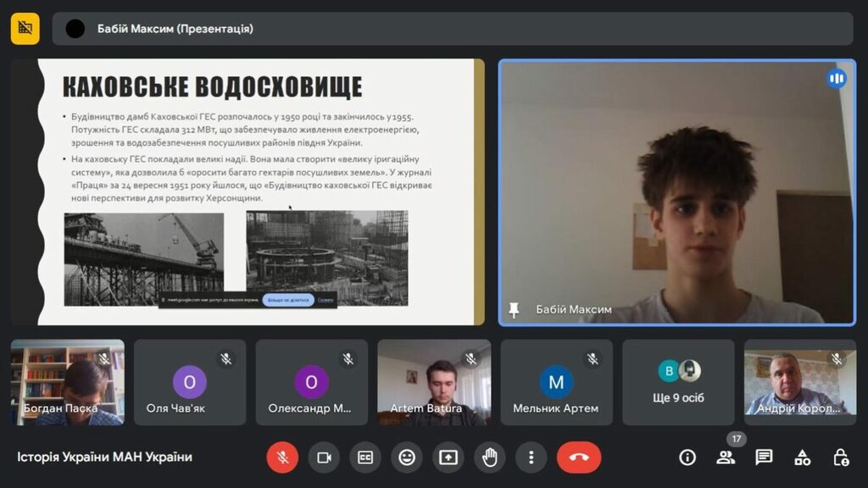Open the meeting details info icon
This screenshot has width=868, height=488.
point(687,457)
